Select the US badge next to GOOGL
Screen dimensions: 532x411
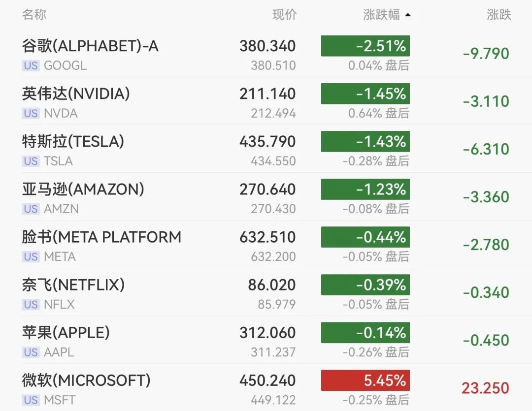(31, 65)
